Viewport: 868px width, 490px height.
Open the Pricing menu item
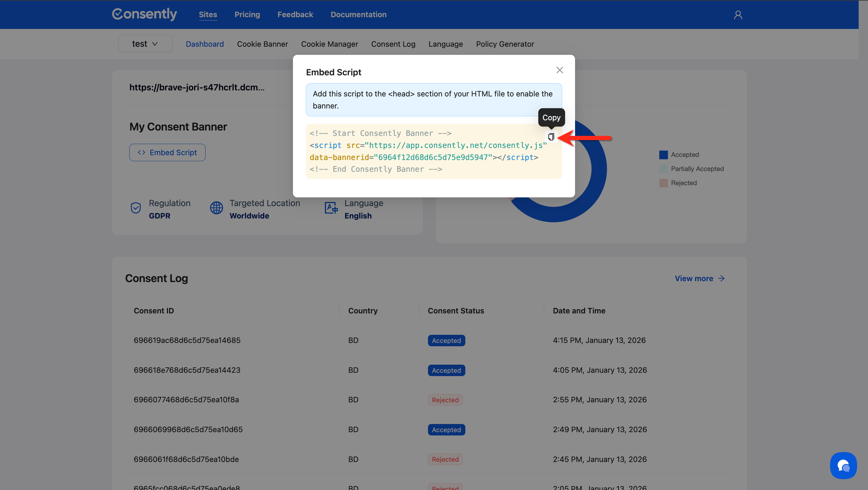[x=247, y=14]
